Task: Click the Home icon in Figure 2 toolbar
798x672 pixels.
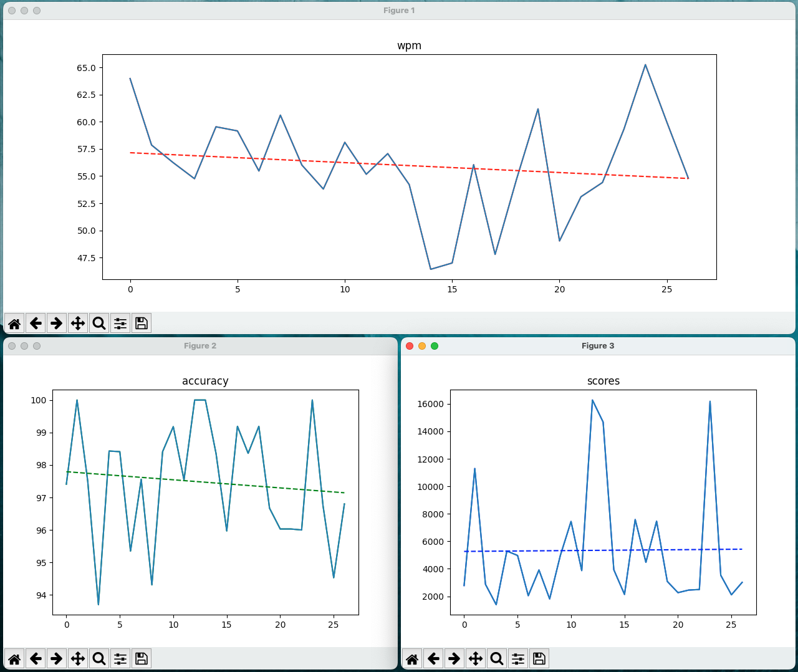Action: point(14,658)
